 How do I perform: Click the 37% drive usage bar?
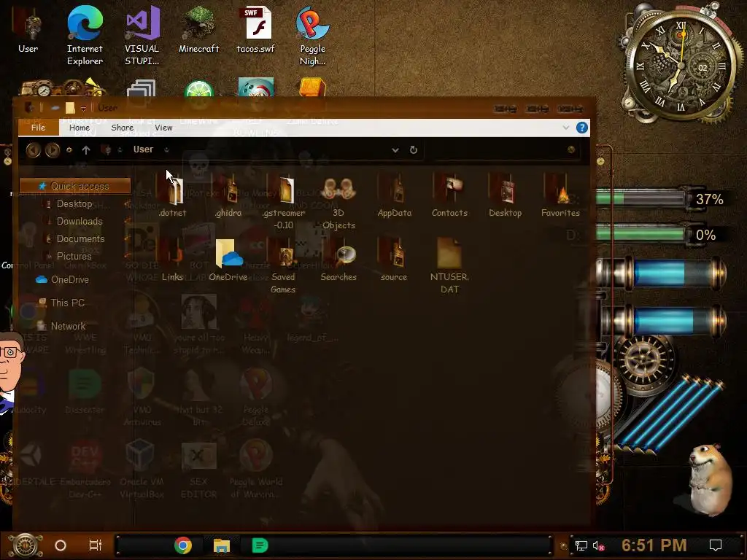point(640,198)
